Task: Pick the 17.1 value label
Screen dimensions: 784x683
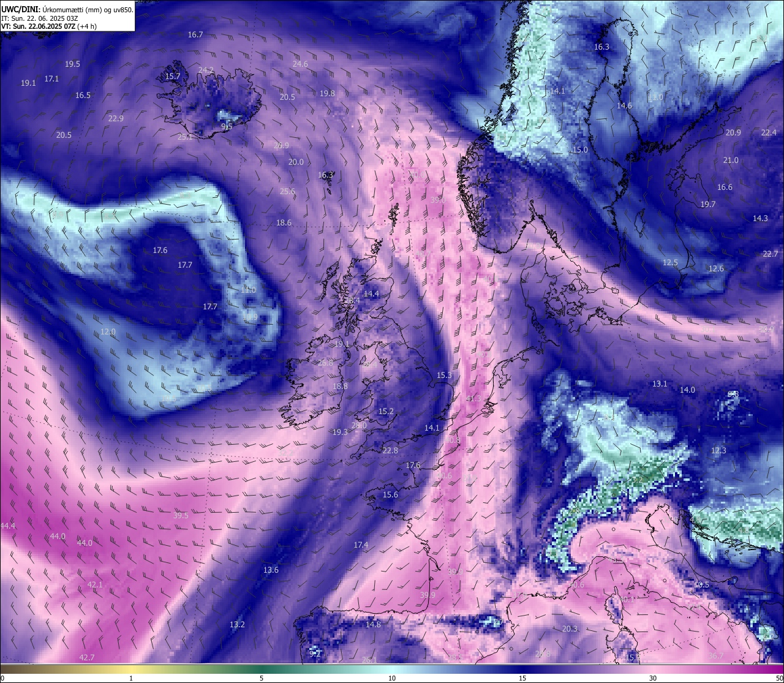Action: pos(51,78)
